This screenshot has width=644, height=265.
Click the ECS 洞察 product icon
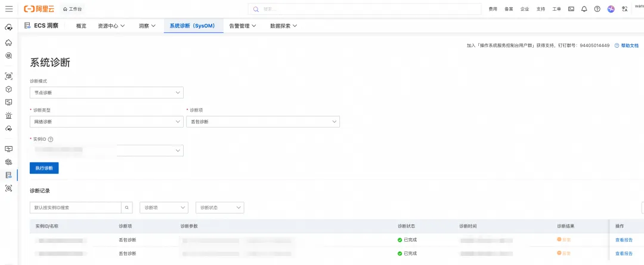27,26
